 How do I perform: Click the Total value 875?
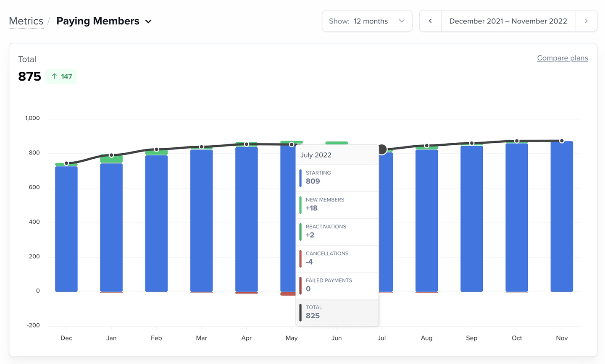[29, 76]
